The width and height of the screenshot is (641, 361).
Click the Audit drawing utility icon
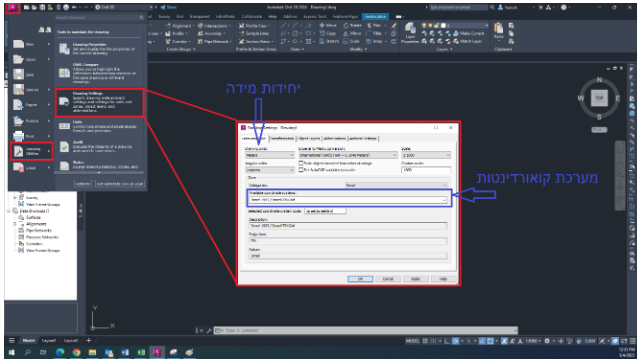(64, 146)
